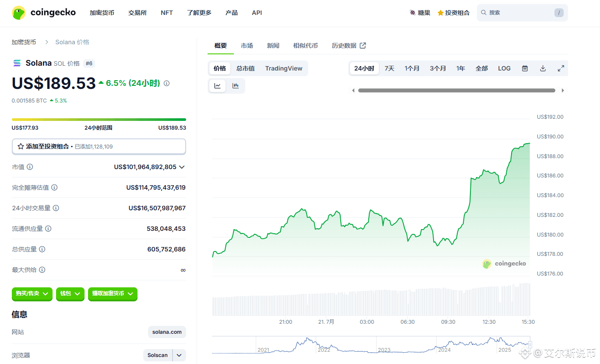Viewport: 600px width, 364px height.
Task: Open the CoinGecko home logo
Action: pyautogui.click(x=44, y=13)
